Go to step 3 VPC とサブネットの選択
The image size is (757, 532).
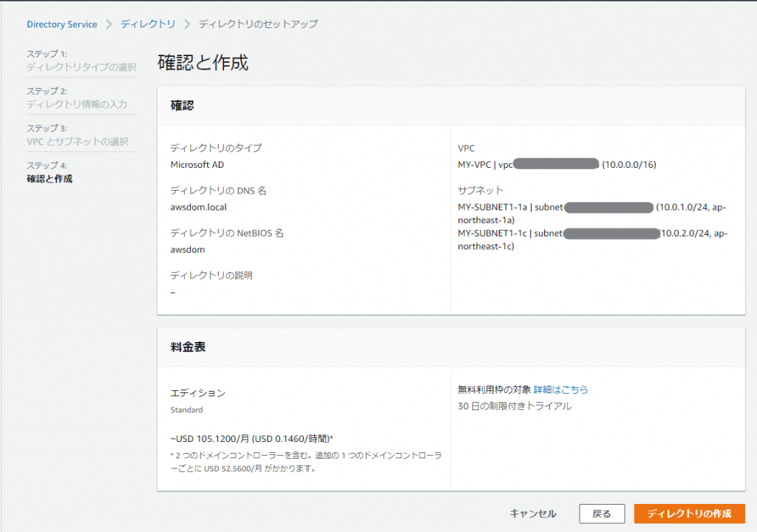pos(78,141)
